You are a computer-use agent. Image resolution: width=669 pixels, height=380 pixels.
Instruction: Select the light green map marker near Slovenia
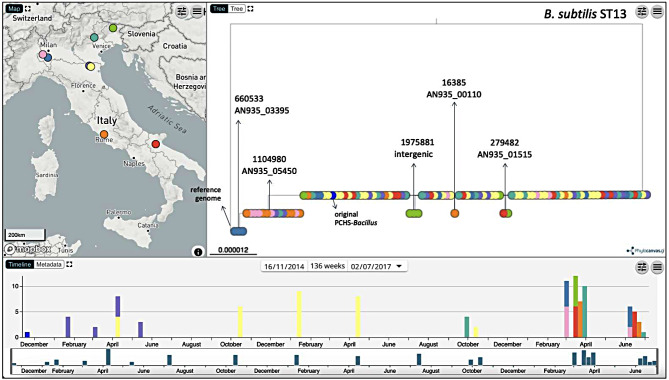coord(113,28)
